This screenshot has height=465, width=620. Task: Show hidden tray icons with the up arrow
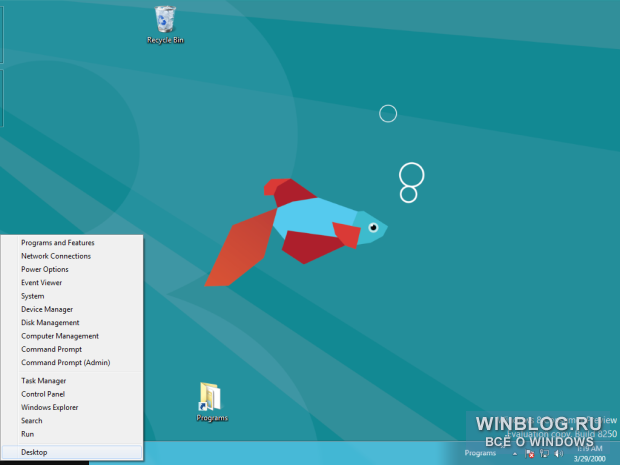[515, 454]
